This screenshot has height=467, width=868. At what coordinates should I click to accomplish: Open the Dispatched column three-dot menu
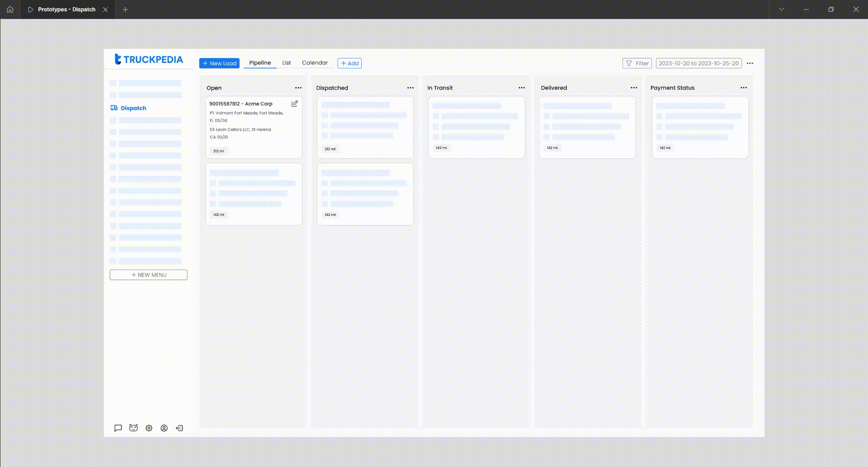410,88
